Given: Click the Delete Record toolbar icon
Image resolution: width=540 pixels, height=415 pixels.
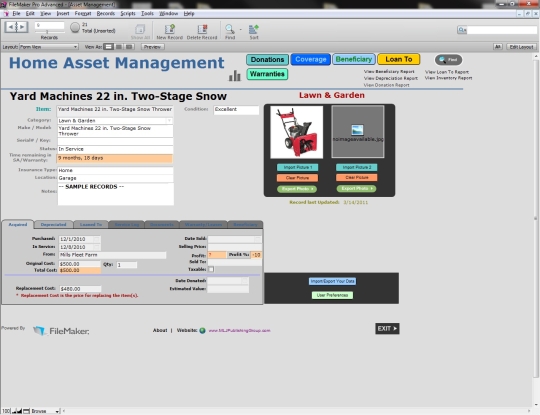Looking at the screenshot, I should pos(202,29).
